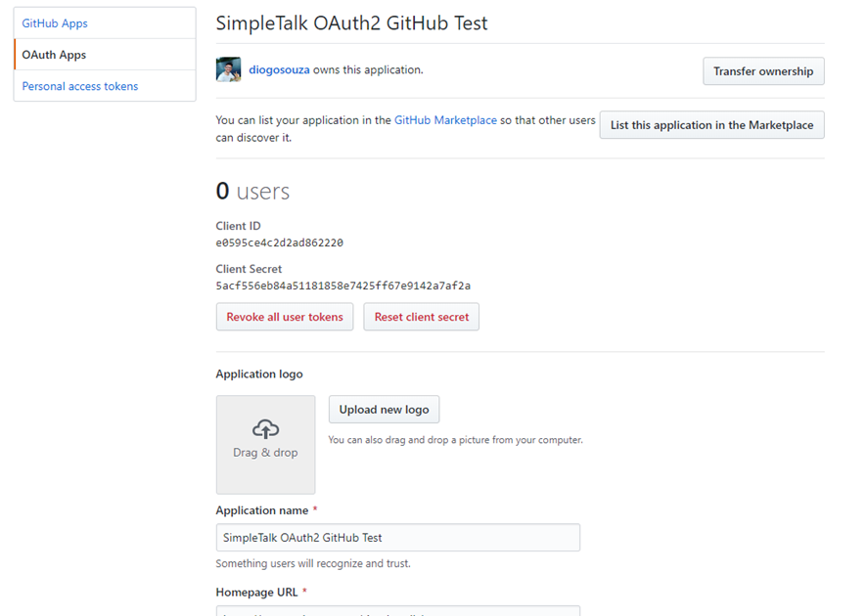Select the Client ID value e0595ce4c2d2ad862220
Image resolution: width=867 pixels, height=616 pixels.
pyautogui.click(x=280, y=243)
